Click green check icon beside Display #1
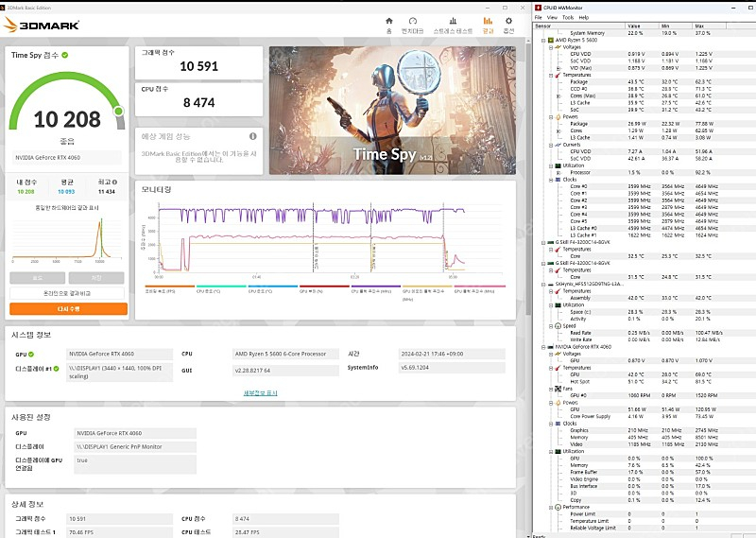Viewport: 756px width, 538px height. coord(56,369)
